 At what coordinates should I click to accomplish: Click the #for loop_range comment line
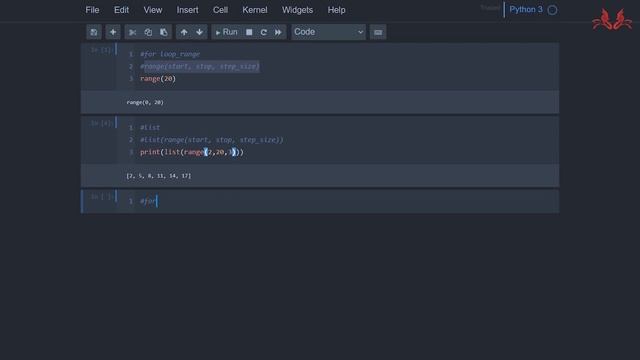(170, 54)
